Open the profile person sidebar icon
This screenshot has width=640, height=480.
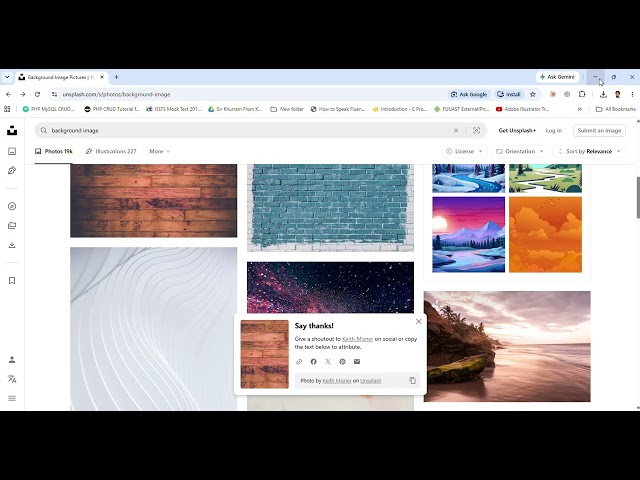click(x=12, y=360)
